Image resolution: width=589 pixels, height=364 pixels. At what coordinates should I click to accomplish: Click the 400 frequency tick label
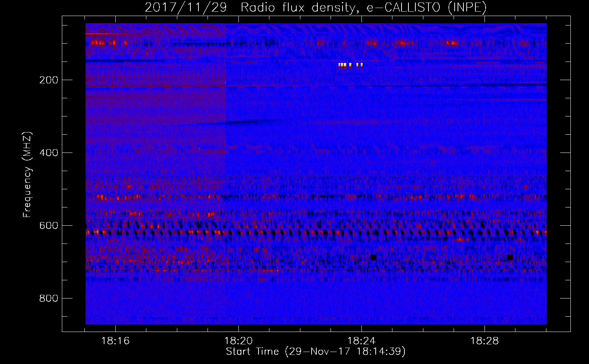[49, 153]
